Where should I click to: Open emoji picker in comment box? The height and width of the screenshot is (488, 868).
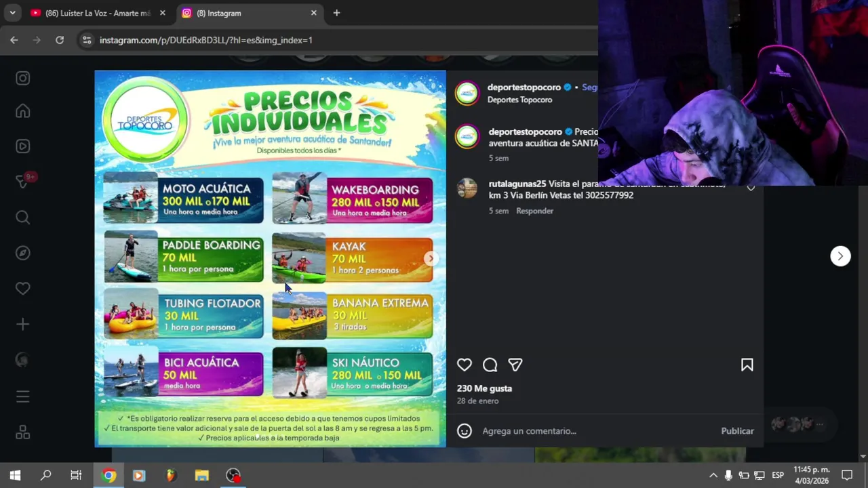tap(464, 431)
